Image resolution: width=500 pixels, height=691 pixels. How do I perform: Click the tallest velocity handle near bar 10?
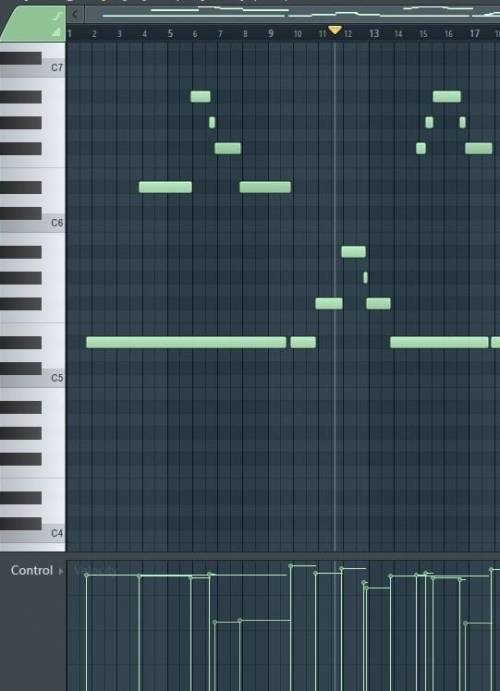pyautogui.click(x=290, y=565)
